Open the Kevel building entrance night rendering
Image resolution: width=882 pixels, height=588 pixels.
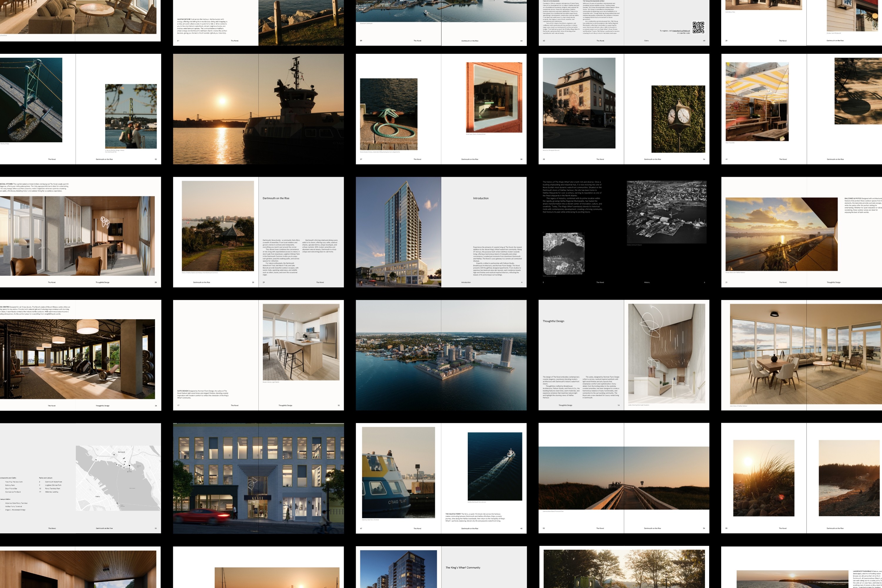(x=258, y=478)
